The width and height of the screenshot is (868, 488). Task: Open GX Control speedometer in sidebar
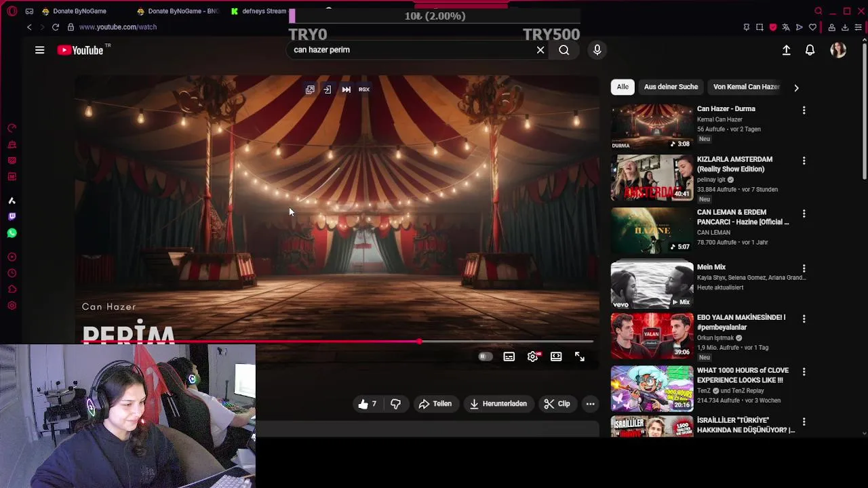[12, 128]
